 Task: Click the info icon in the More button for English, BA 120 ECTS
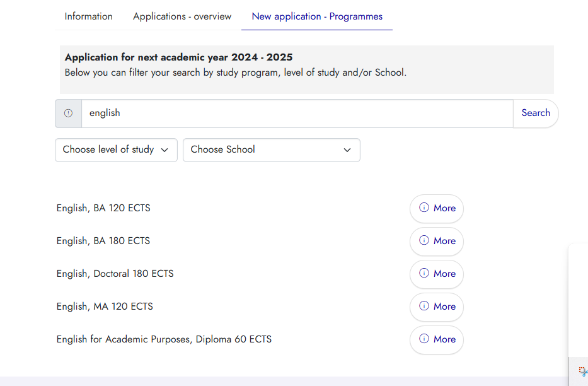click(424, 208)
